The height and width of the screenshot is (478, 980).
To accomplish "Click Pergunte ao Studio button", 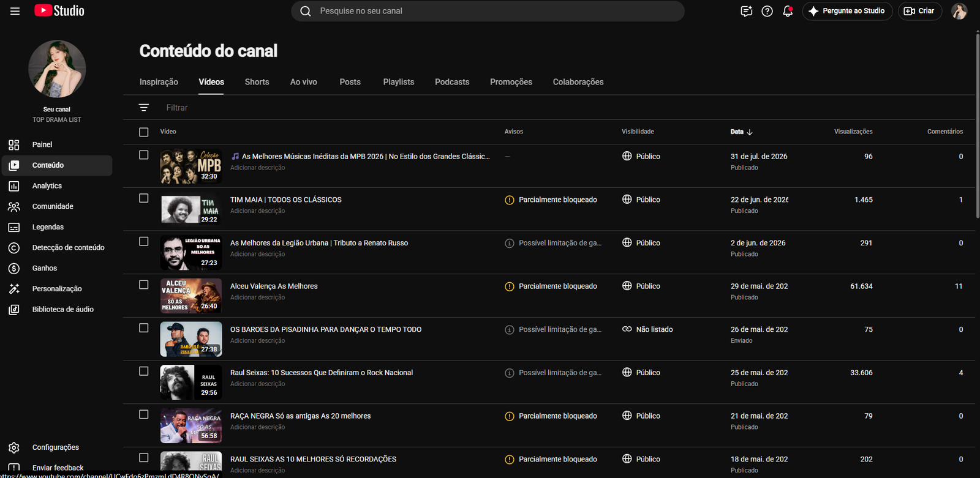I will coord(847,11).
